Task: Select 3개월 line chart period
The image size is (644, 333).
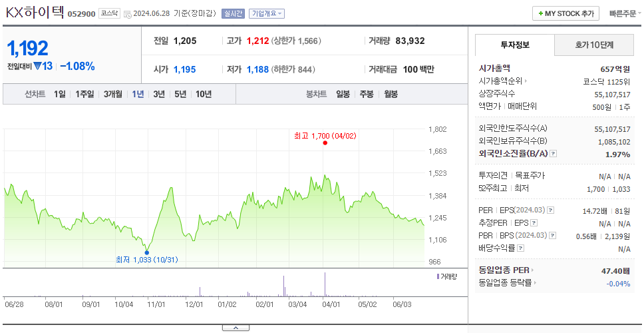Action: [x=113, y=94]
